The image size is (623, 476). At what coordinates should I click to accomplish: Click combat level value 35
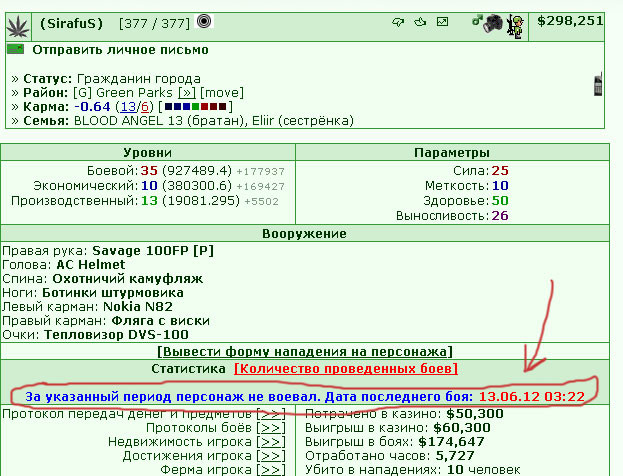click(x=149, y=171)
